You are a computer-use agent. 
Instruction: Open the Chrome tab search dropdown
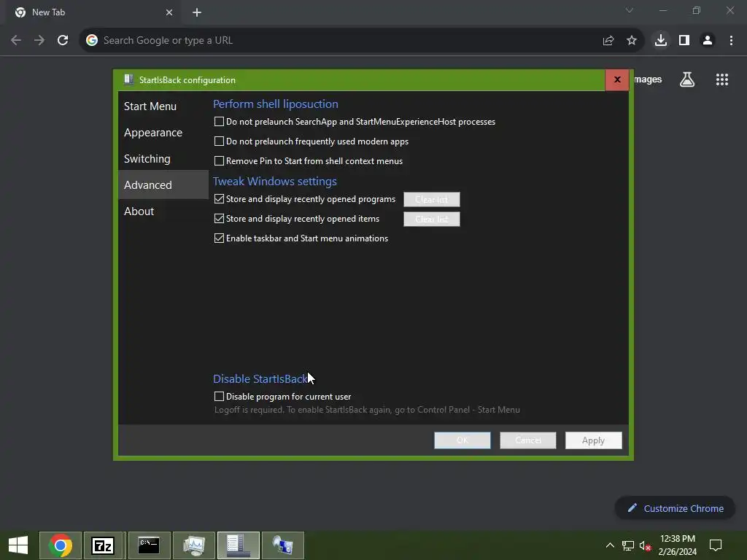click(x=630, y=10)
